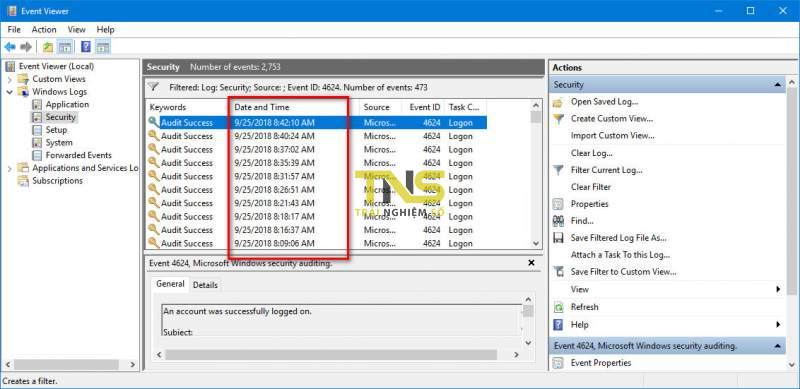Click the Setup log icon
Viewport: 800px width, 389px height.
[37, 130]
